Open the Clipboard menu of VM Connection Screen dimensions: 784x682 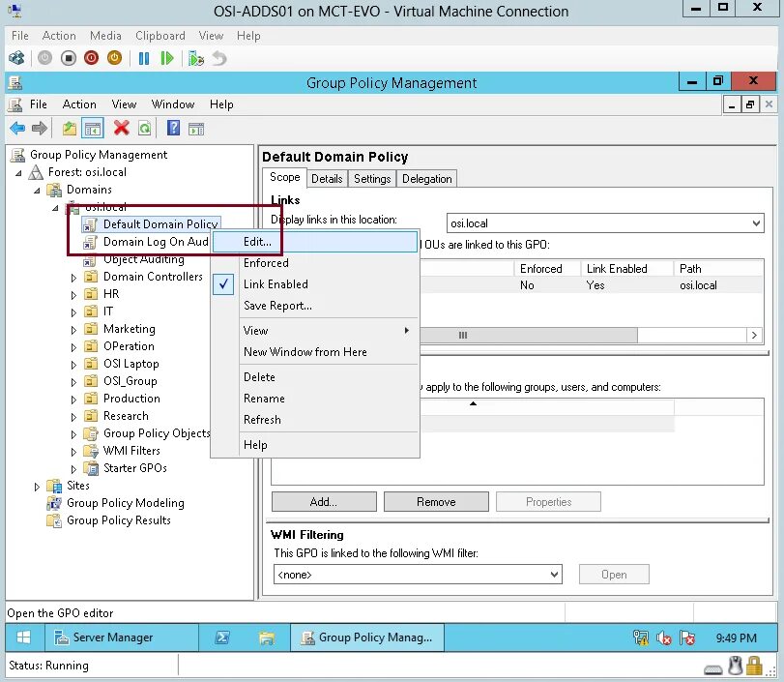[160, 36]
